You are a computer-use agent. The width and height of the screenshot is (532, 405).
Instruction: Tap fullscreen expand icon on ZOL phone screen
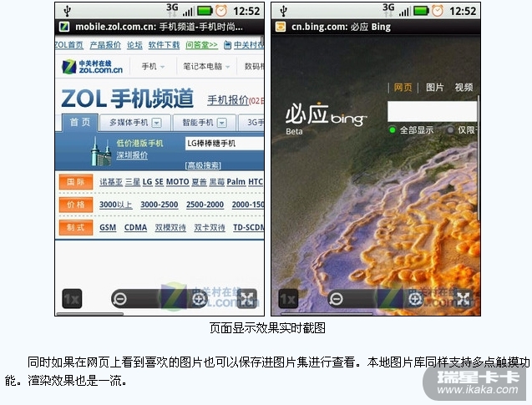[246, 299]
